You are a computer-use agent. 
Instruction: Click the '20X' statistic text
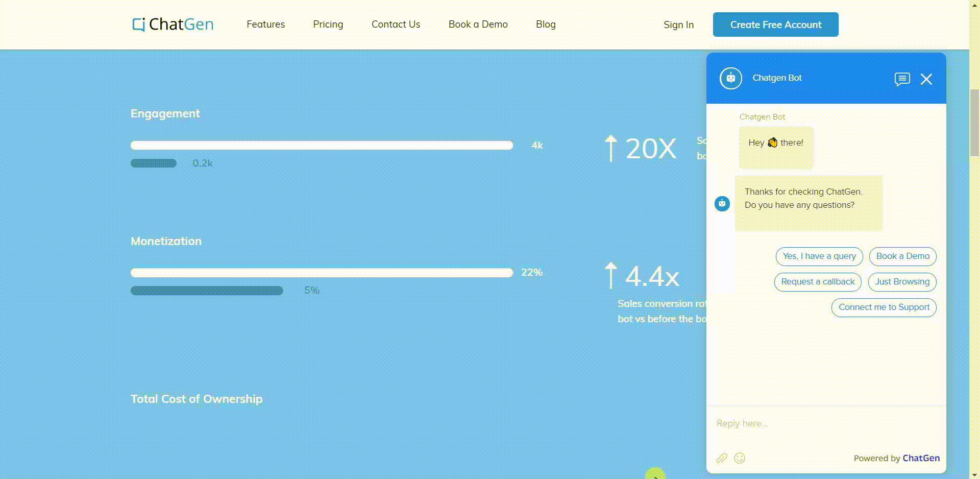(651, 149)
